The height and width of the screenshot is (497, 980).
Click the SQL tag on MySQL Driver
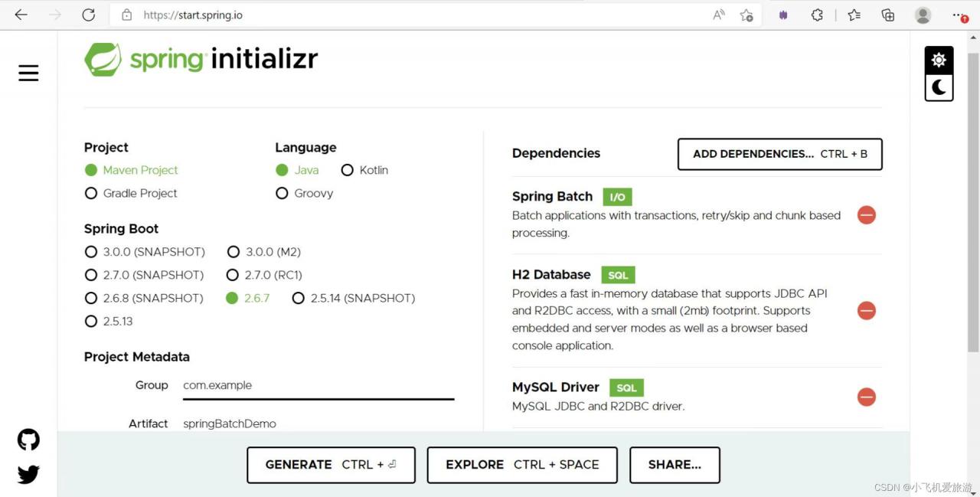pos(626,387)
